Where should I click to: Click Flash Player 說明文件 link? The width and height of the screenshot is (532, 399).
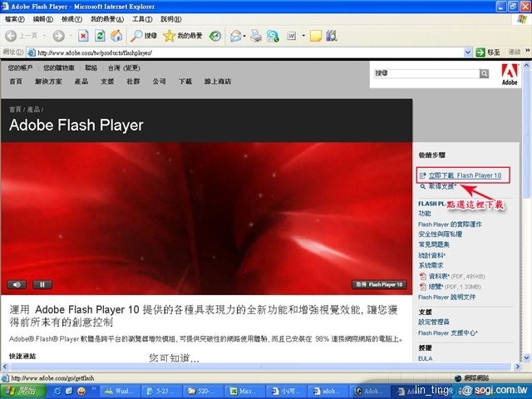pos(446,298)
